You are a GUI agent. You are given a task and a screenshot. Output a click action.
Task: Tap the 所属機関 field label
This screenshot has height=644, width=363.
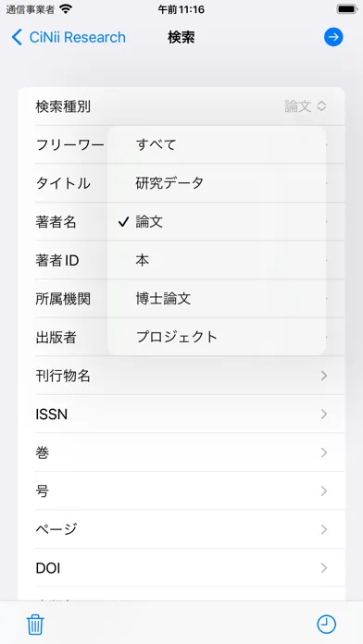coord(63,299)
